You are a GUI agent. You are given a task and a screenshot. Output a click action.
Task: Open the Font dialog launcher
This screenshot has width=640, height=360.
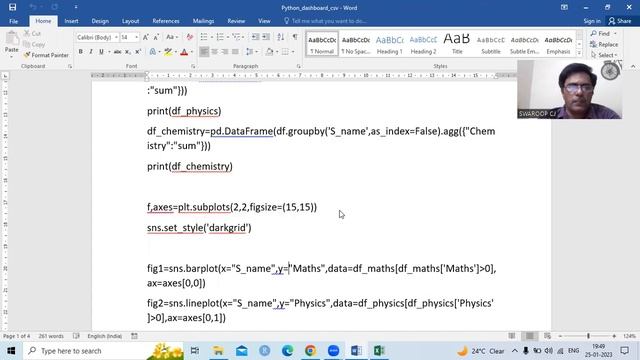coord(193,66)
